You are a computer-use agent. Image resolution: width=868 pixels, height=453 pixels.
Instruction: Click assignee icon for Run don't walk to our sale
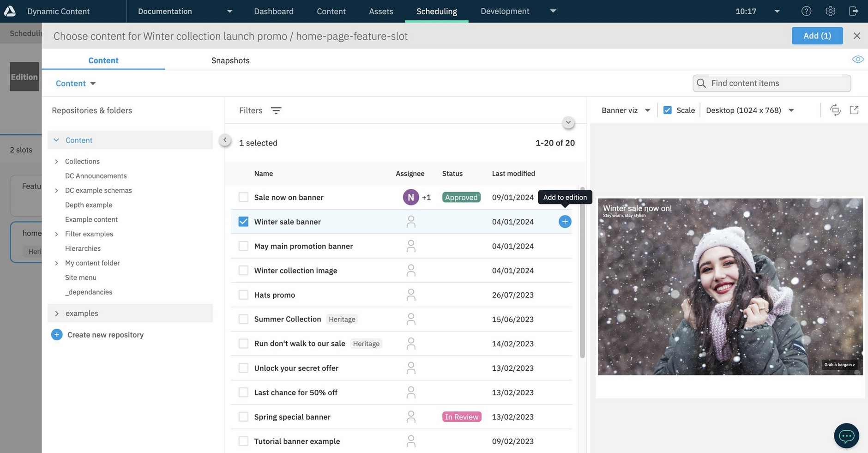click(x=411, y=344)
